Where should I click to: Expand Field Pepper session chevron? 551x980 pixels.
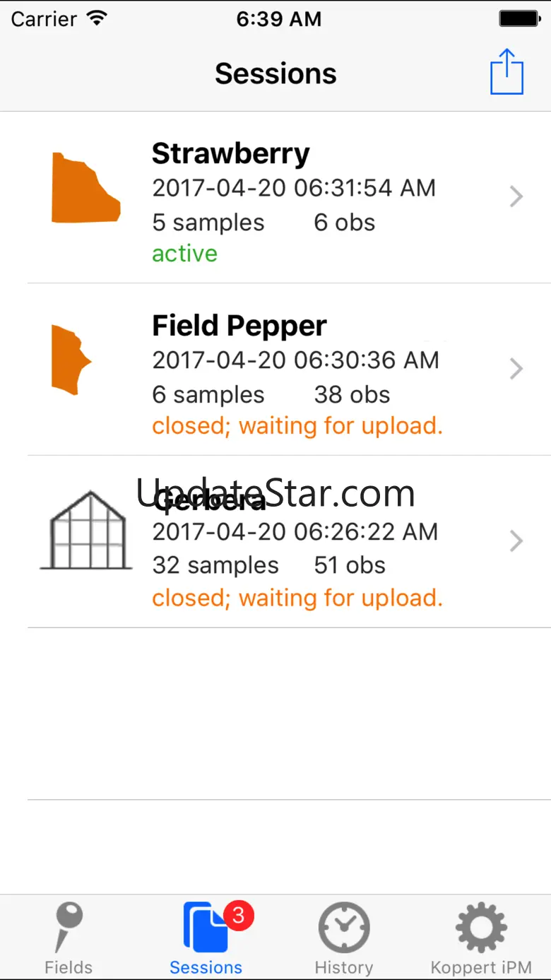point(516,369)
